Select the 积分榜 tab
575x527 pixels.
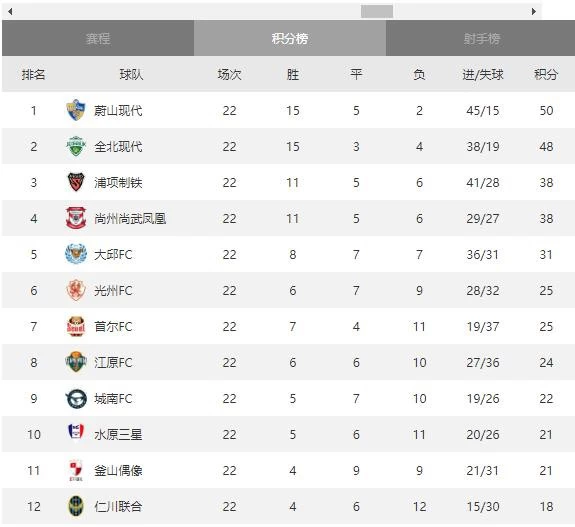pos(290,38)
